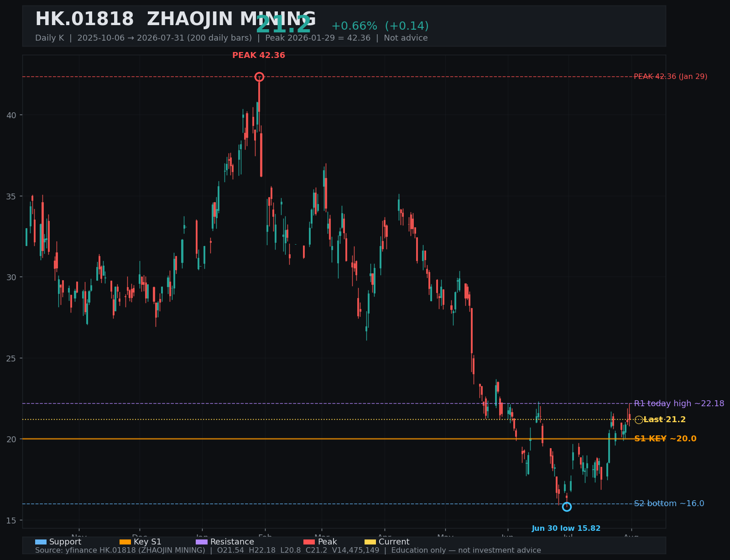Click the bold 'PEAK 42.36' annotation above chart
Screen dimensions: 730x560
[x=259, y=56]
